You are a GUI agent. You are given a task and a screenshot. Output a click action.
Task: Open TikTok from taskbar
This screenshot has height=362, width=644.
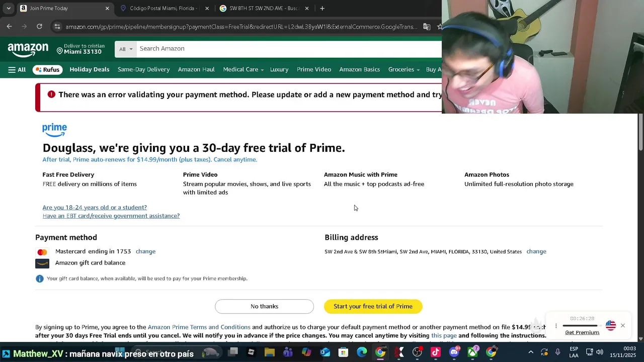(x=436, y=352)
